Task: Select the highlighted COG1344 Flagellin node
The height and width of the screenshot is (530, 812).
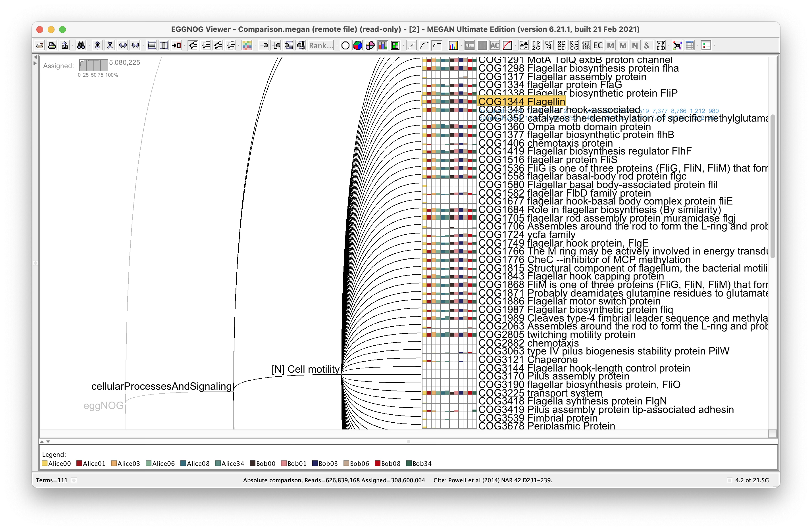Action: click(x=522, y=101)
